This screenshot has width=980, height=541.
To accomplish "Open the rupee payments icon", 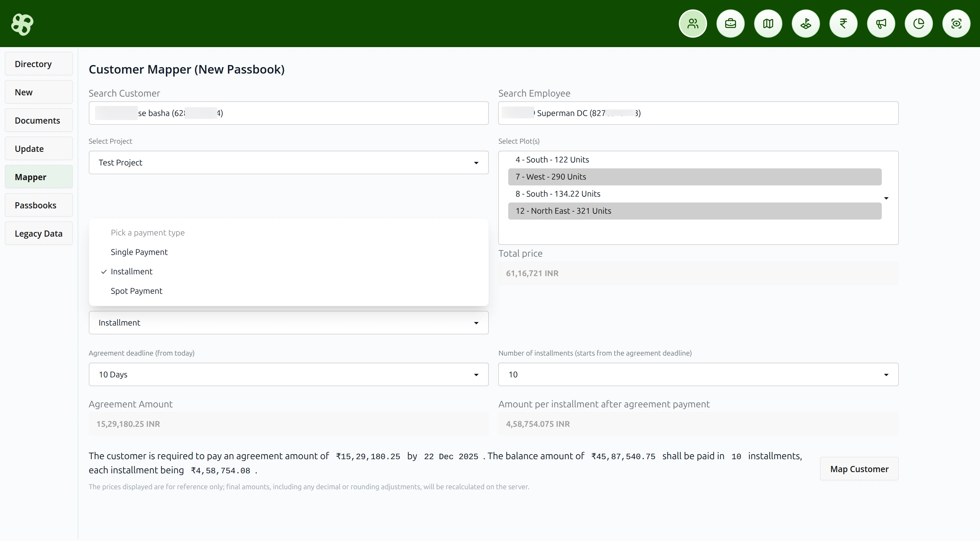I will pos(844,24).
